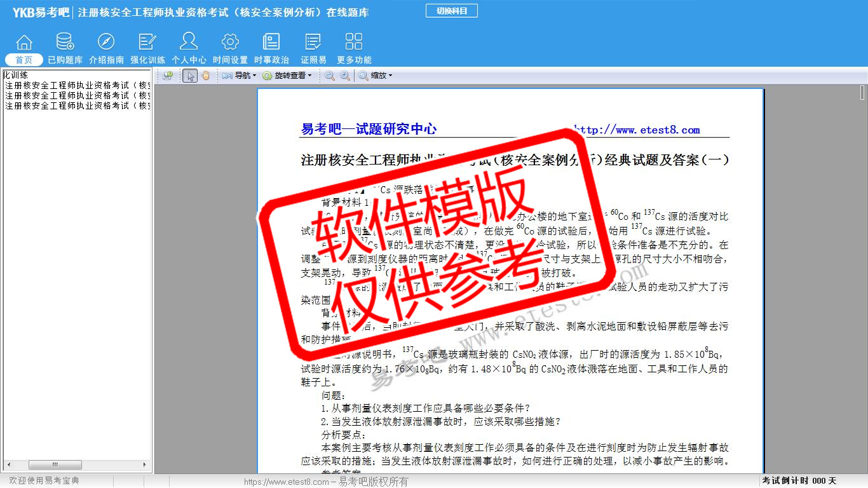The width and height of the screenshot is (868, 488).
Task: Select the hand pan tool
Action: (x=205, y=76)
